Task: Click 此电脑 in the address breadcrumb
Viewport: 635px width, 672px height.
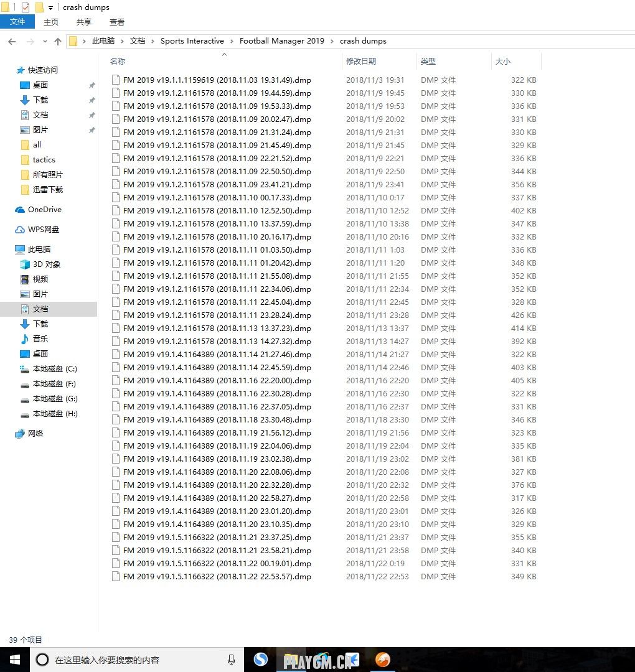Action: [x=103, y=41]
